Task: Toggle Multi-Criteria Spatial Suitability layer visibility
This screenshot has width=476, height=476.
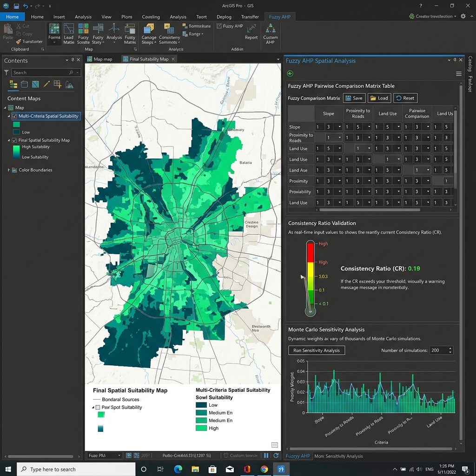Action: pos(14,116)
